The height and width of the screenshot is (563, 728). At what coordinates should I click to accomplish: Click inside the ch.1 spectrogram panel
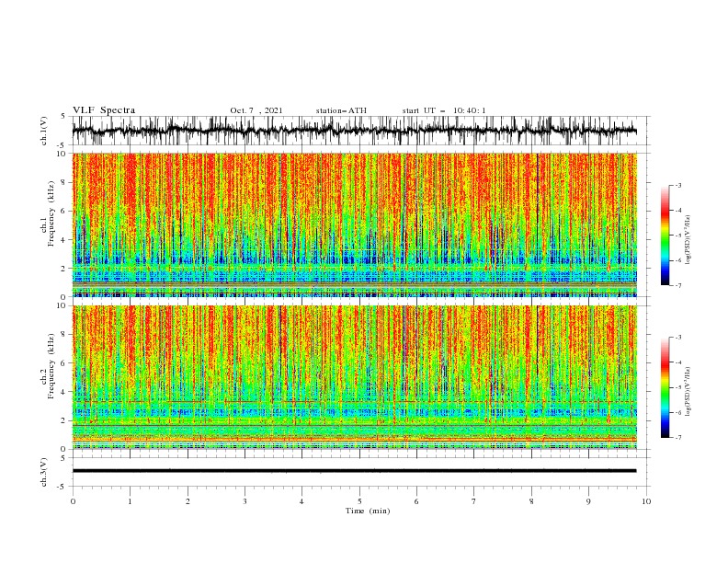point(354,224)
